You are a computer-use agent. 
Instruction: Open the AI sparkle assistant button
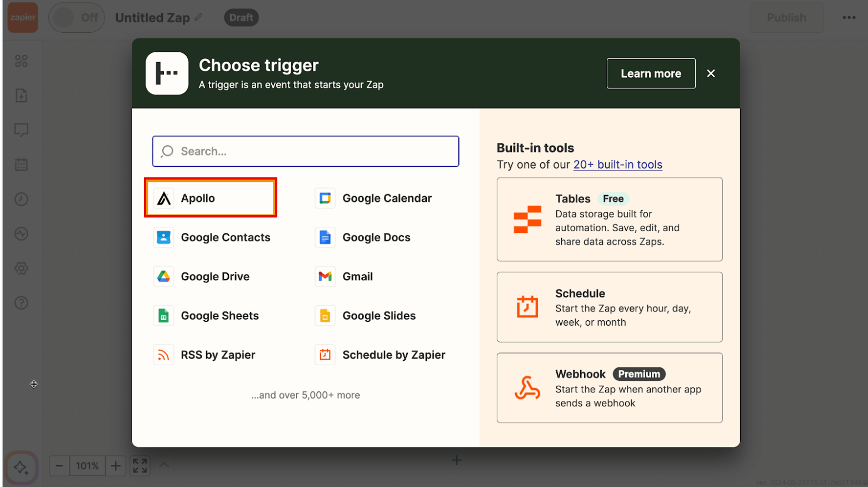(21, 468)
